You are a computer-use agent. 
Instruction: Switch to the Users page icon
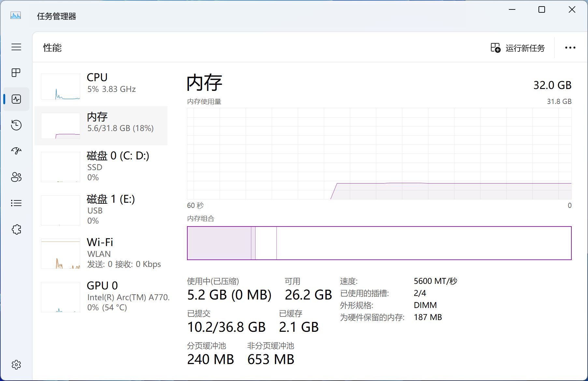(16, 177)
